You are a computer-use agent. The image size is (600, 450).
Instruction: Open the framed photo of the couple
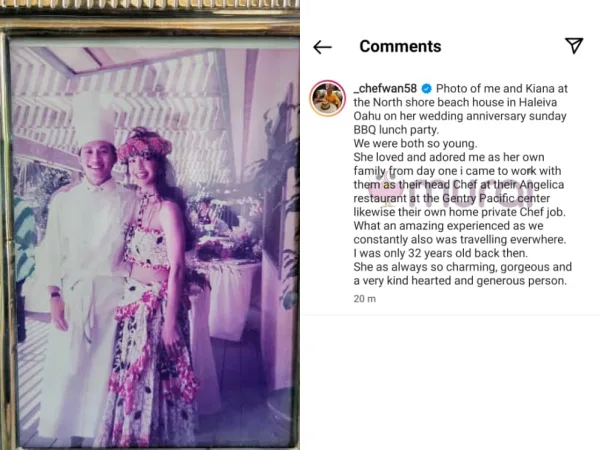(x=153, y=243)
